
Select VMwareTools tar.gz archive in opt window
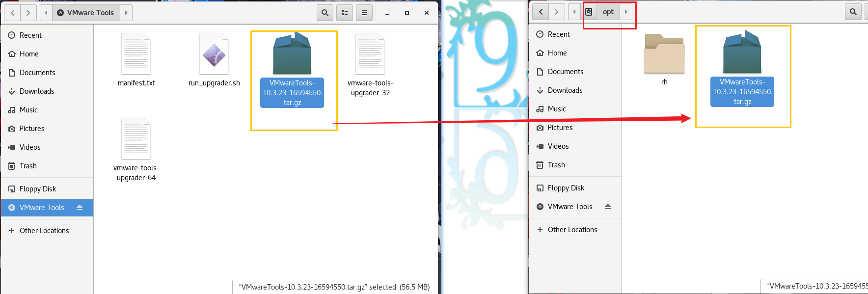point(742,68)
